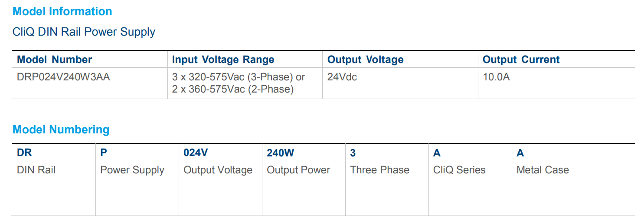The height and width of the screenshot is (219, 644).
Task: Select the "Model Number" column header
Action: (x=55, y=60)
